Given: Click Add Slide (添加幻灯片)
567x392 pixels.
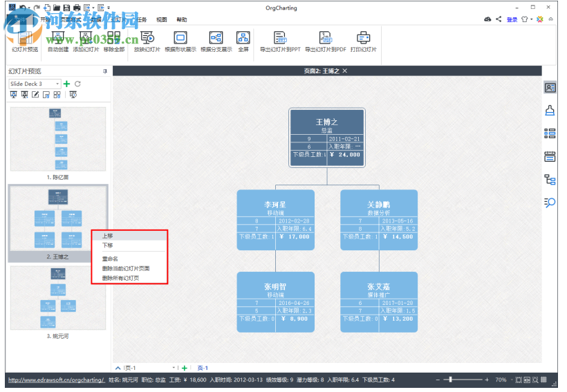Looking at the screenshot, I should coord(86,42).
